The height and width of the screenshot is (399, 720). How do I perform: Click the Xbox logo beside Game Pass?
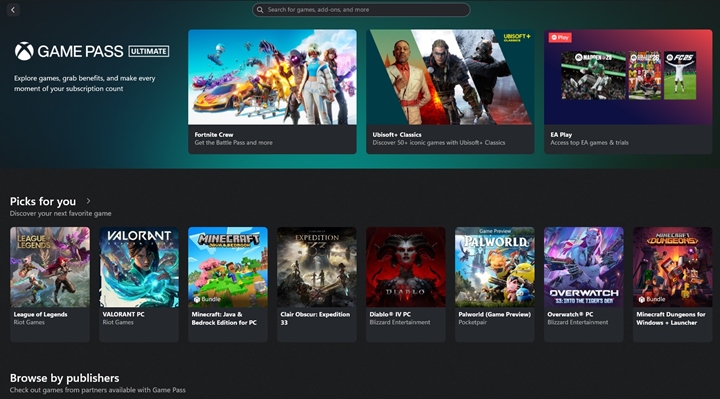click(24, 51)
